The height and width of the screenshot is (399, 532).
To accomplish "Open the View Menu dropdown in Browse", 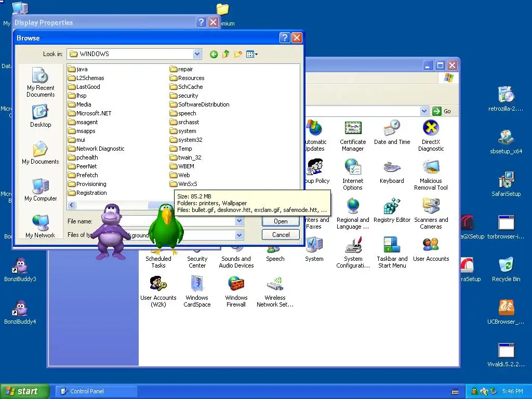I will click(x=252, y=54).
